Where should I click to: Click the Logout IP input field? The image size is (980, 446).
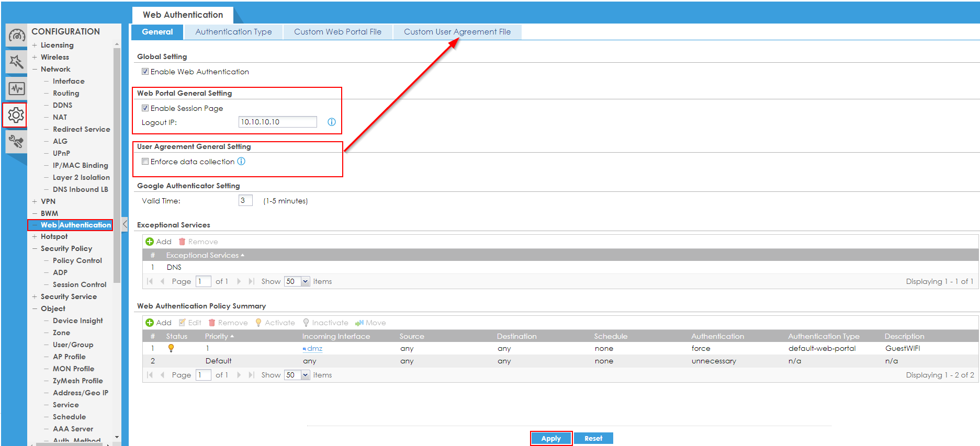(277, 122)
